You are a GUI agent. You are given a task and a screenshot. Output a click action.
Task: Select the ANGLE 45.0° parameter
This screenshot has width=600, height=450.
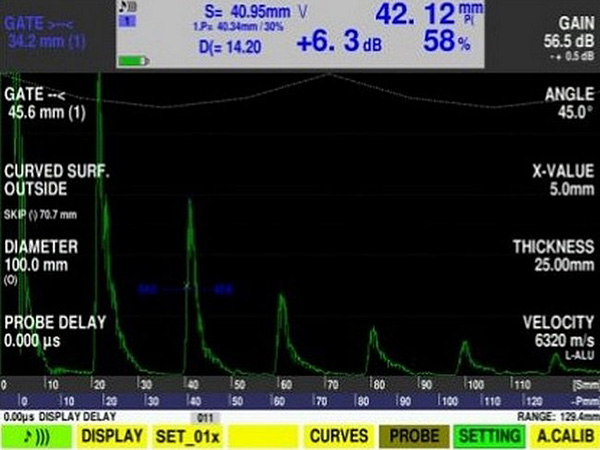[x=570, y=103]
